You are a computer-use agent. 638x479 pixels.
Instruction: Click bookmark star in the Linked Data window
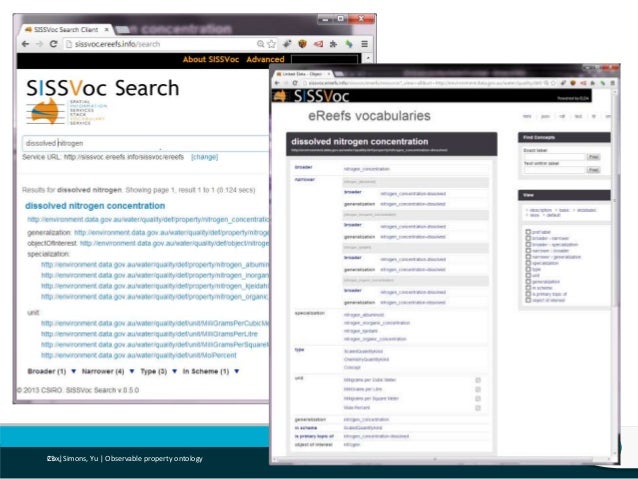(x=553, y=83)
